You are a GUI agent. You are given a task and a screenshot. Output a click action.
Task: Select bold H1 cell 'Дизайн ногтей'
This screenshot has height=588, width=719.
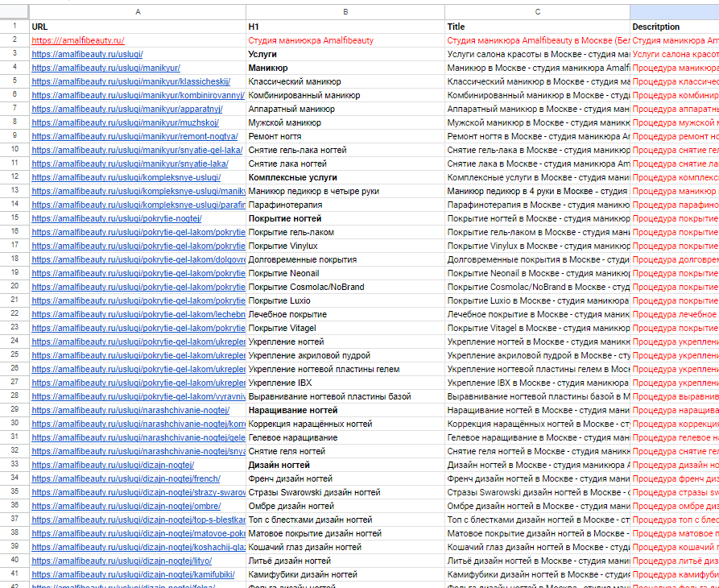click(345, 465)
